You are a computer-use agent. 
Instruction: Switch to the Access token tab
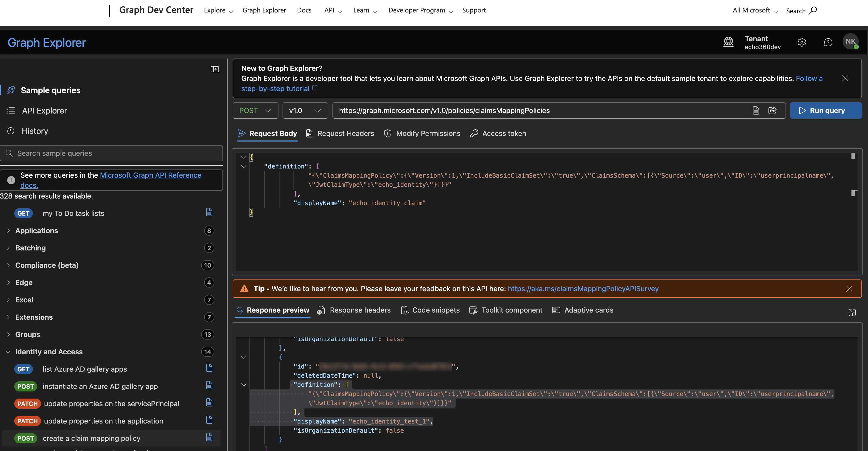click(498, 133)
